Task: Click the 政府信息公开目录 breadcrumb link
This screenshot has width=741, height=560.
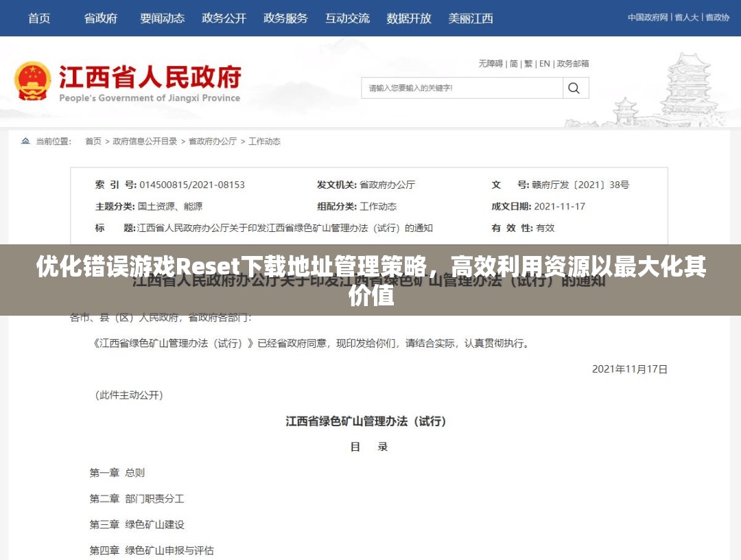Action: (145, 141)
